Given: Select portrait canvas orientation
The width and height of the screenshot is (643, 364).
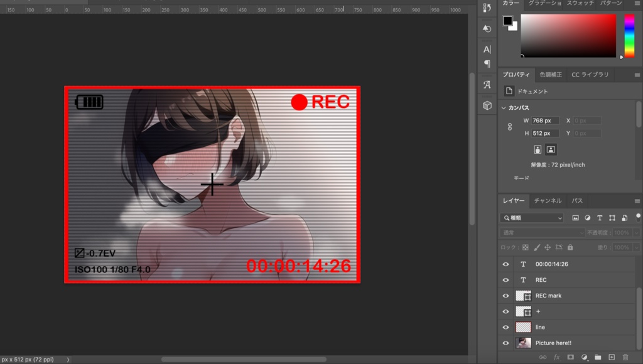Looking at the screenshot, I should (x=538, y=149).
